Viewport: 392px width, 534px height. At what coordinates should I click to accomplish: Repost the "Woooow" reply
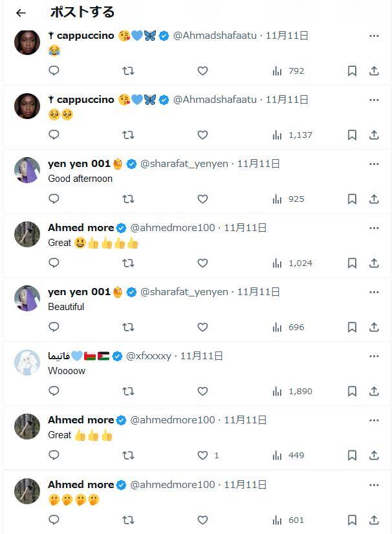pyautogui.click(x=128, y=391)
